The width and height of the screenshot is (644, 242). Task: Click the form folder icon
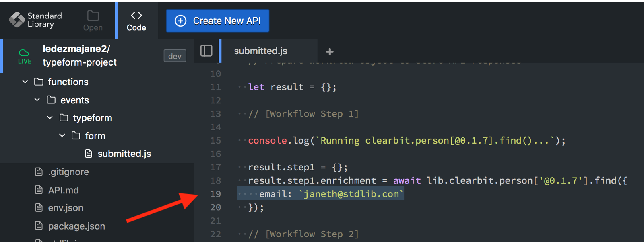click(76, 135)
